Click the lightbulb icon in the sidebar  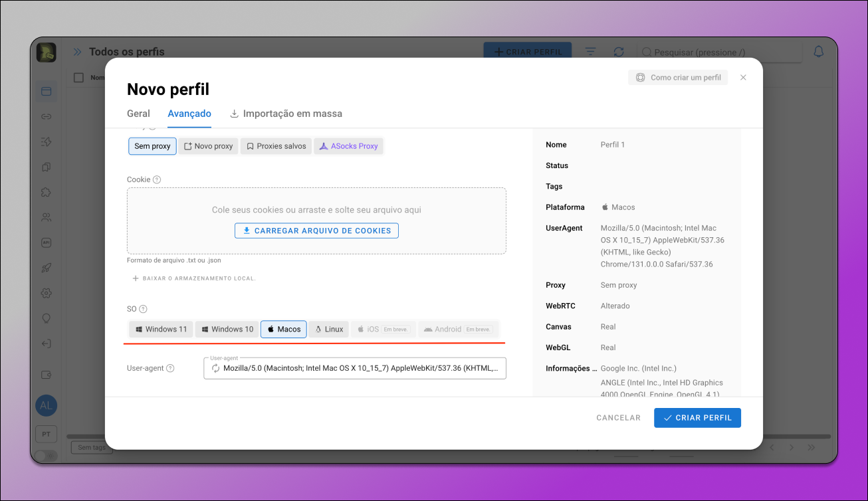[47, 318]
